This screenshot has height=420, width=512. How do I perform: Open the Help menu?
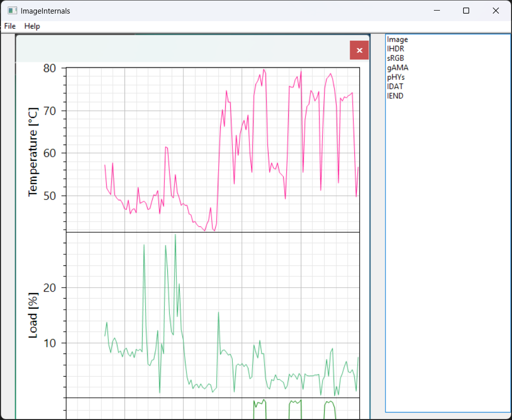tap(32, 26)
